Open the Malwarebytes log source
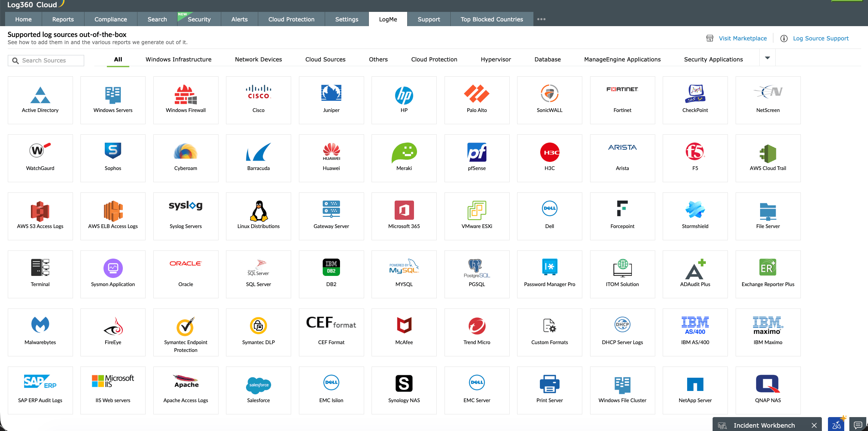The width and height of the screenshot is (868, 431). click(40, 332)
